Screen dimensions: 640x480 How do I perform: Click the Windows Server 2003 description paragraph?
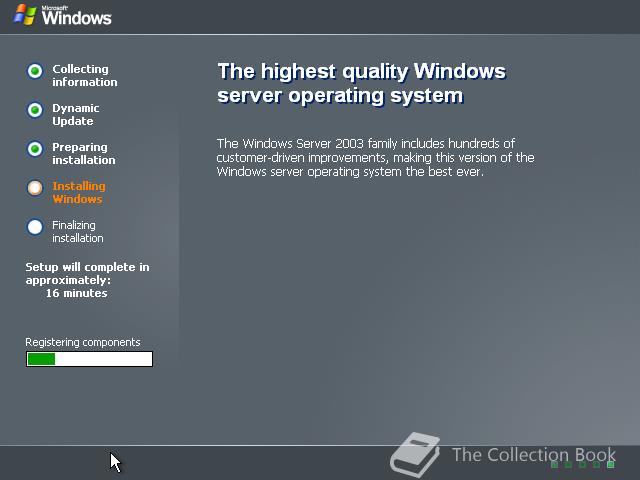point(375,158)
